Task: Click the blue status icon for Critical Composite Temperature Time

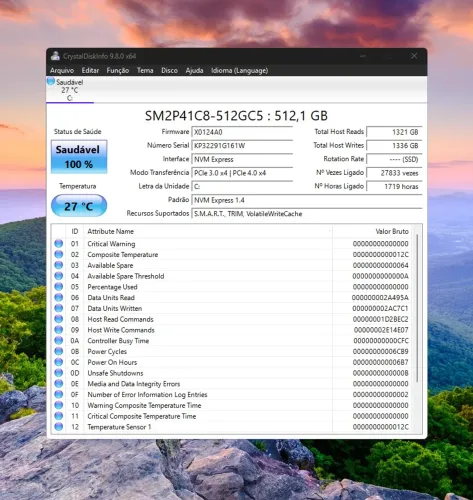Action: pos(59,416)
